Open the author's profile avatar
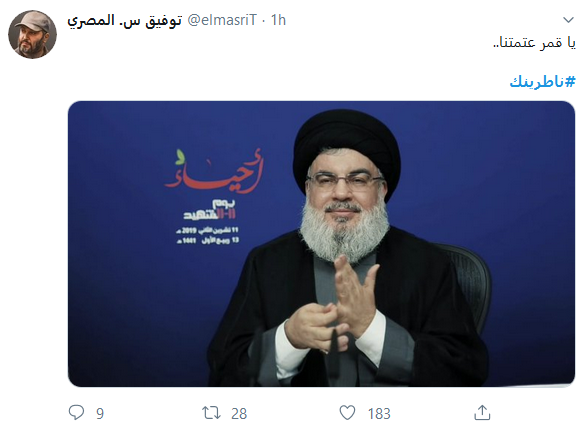This screenshot has height=423, width=576. coord(32,35)
